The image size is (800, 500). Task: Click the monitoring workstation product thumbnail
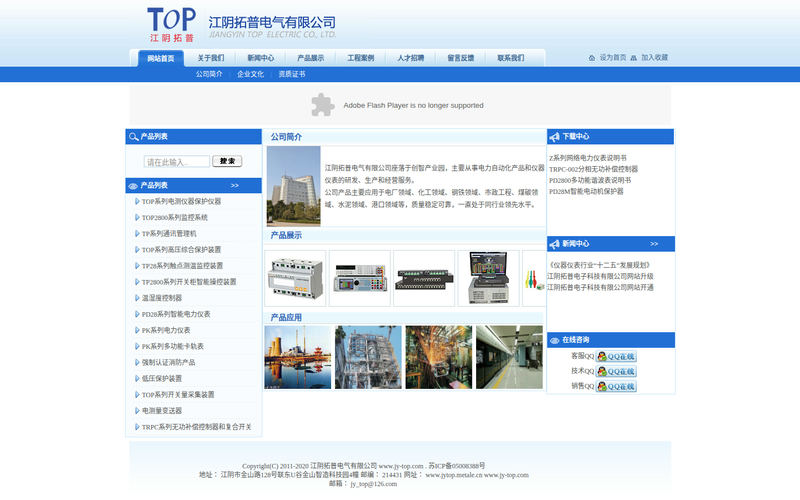point(488,279)
